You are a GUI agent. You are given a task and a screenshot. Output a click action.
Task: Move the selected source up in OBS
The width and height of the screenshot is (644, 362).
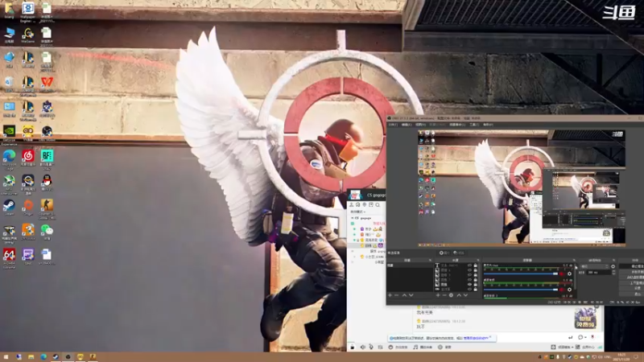(x=459, y=295)
